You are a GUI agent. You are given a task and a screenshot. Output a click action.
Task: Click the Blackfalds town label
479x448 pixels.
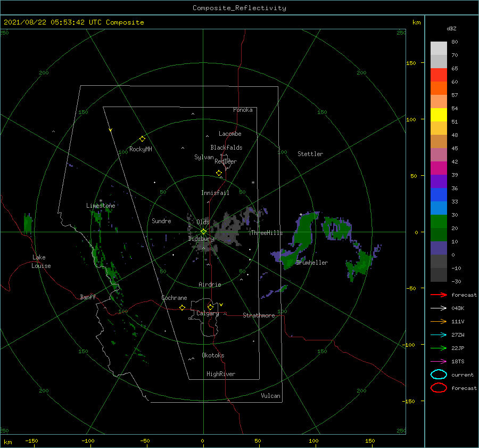pyautogui.click(x=226, y=148)
